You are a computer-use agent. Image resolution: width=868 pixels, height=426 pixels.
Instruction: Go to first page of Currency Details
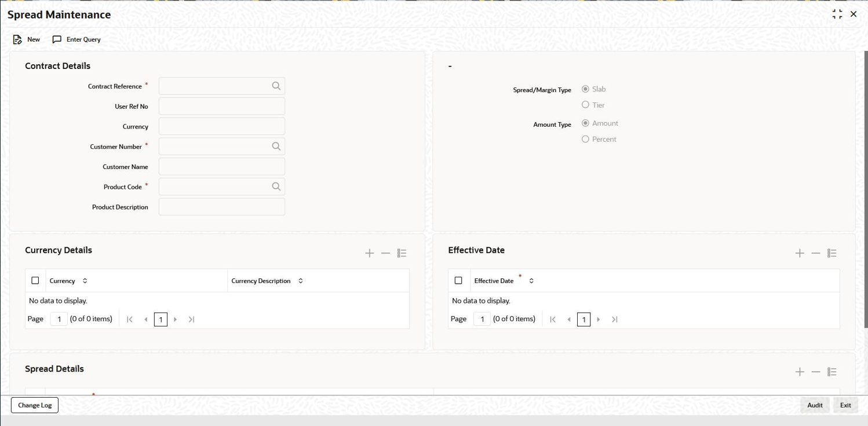(x=130, y=319)
